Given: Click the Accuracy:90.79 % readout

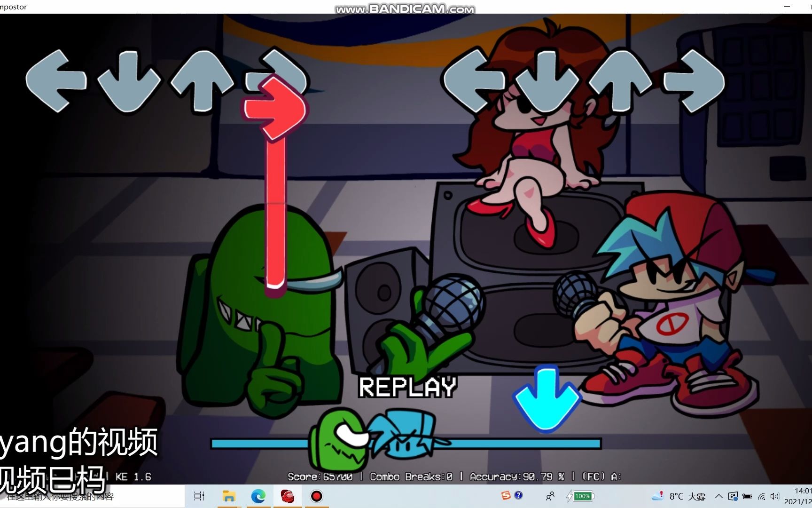Looking at the screenshot, I should click(x=517, y=476).
